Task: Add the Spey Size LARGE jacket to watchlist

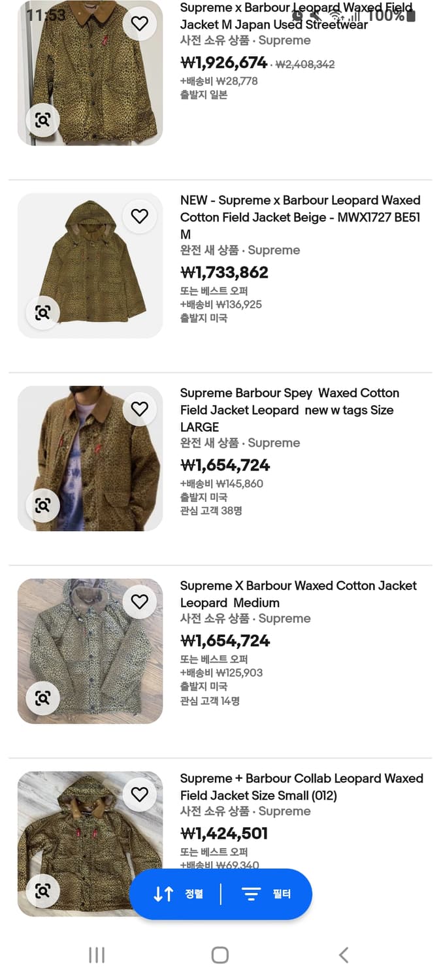Action: pyautogui.click(x=139, y=409)
